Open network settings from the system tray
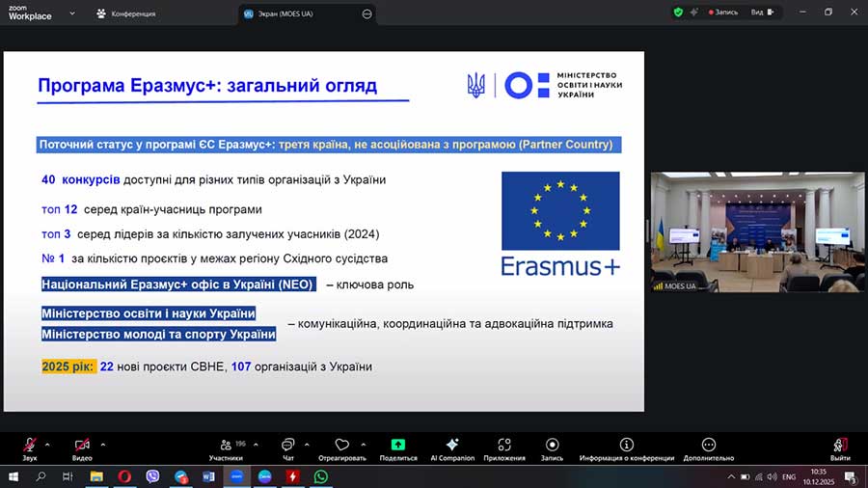This screenshot has width=868, height=488. point(758,477)
